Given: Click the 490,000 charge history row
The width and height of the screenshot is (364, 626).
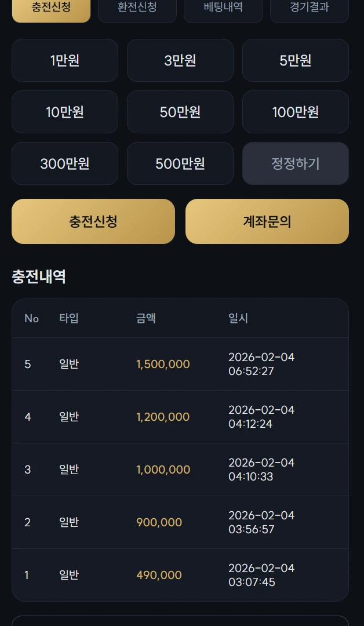Looking at the screenshot, I should (x=180, y=575).
